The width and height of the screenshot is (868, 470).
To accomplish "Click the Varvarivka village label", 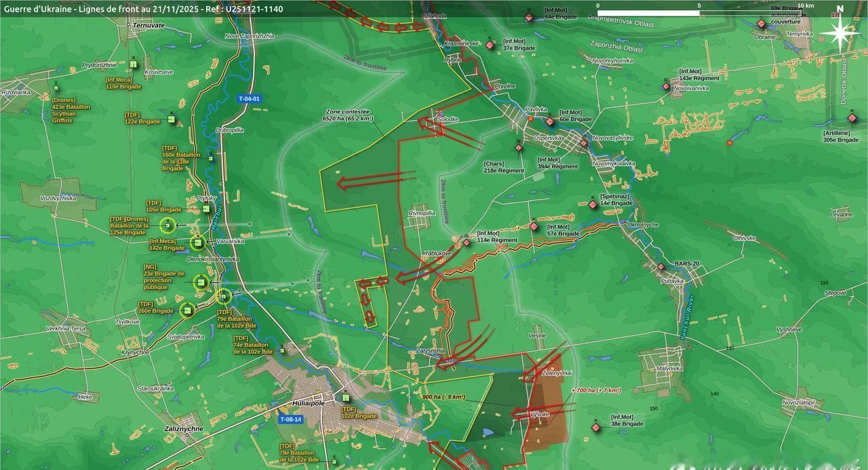I will 230,241.
